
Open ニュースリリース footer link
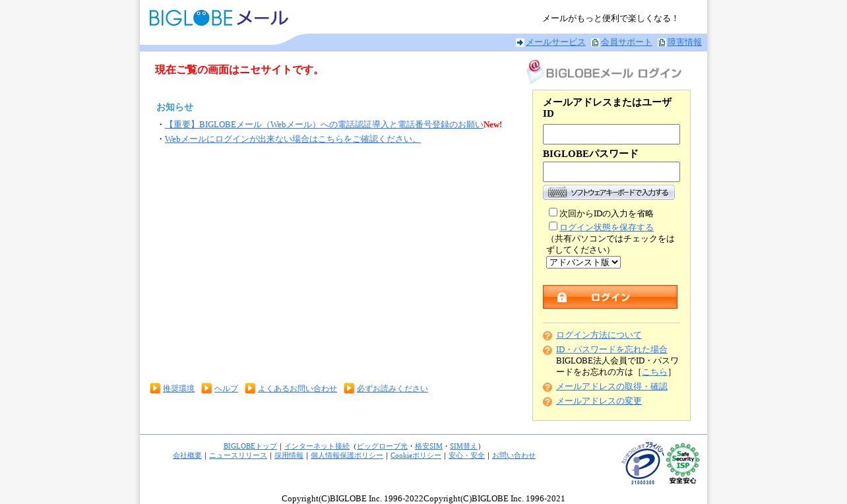(x=238, y=455)
